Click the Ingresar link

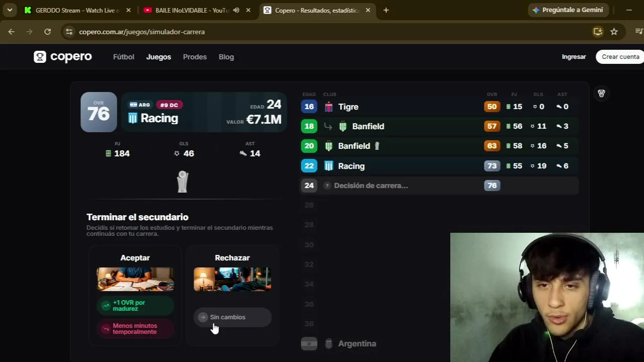[x=574, y=57]
